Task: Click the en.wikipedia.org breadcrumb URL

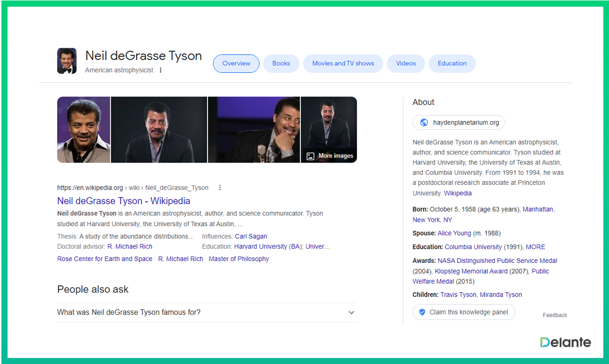Action: [132, 188]
